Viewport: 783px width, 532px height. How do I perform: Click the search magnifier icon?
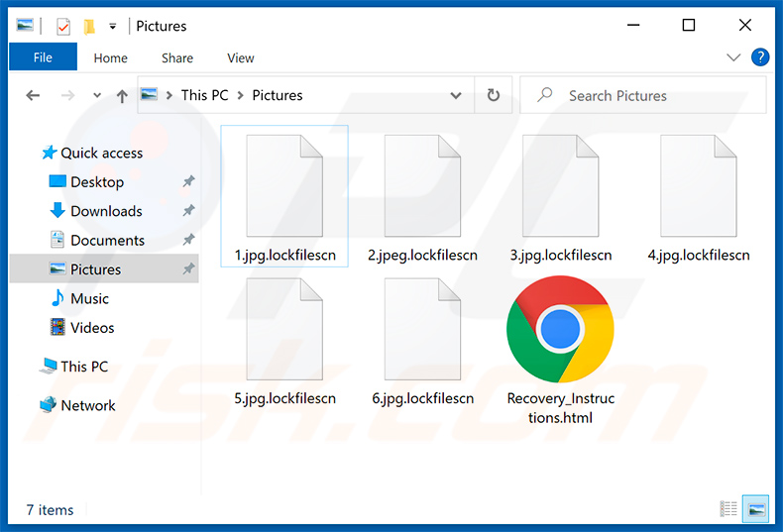click(x=545, y=94)
